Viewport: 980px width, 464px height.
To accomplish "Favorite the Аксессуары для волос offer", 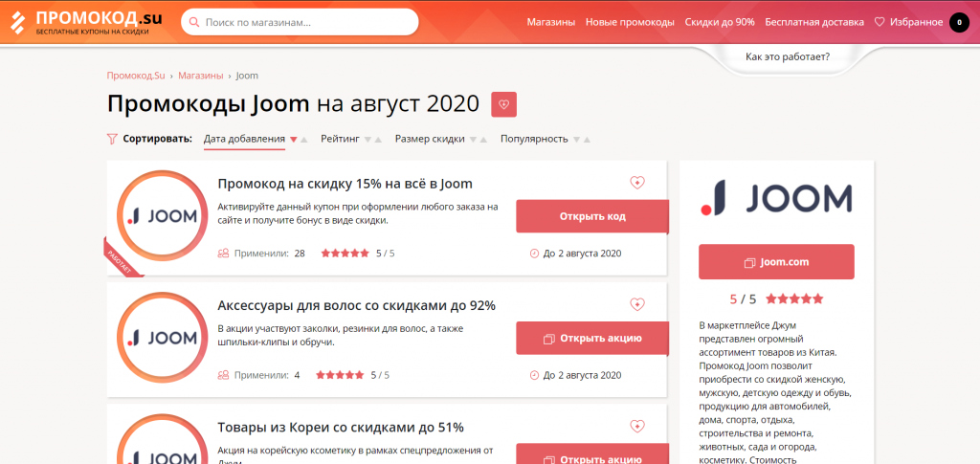I will pos(636,304).
